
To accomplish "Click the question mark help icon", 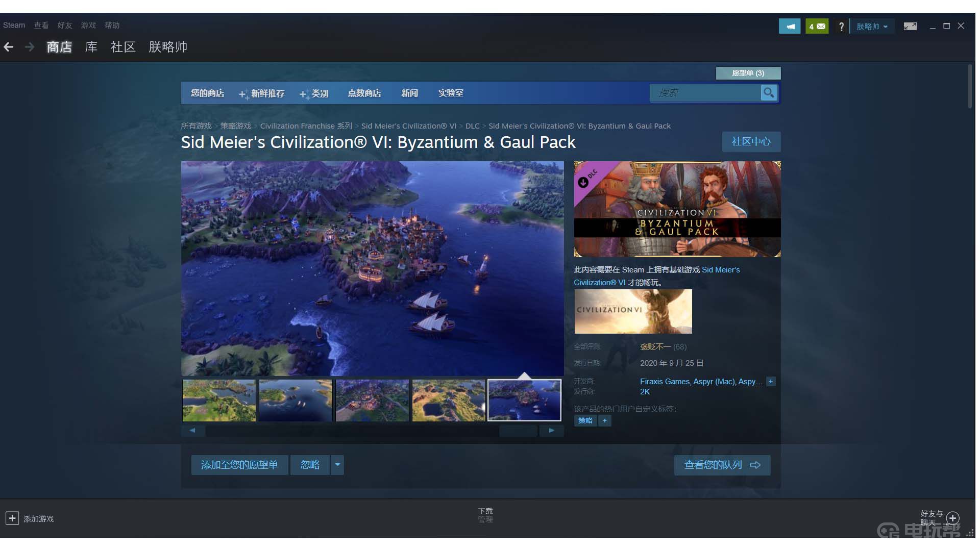I will [841, 27].
